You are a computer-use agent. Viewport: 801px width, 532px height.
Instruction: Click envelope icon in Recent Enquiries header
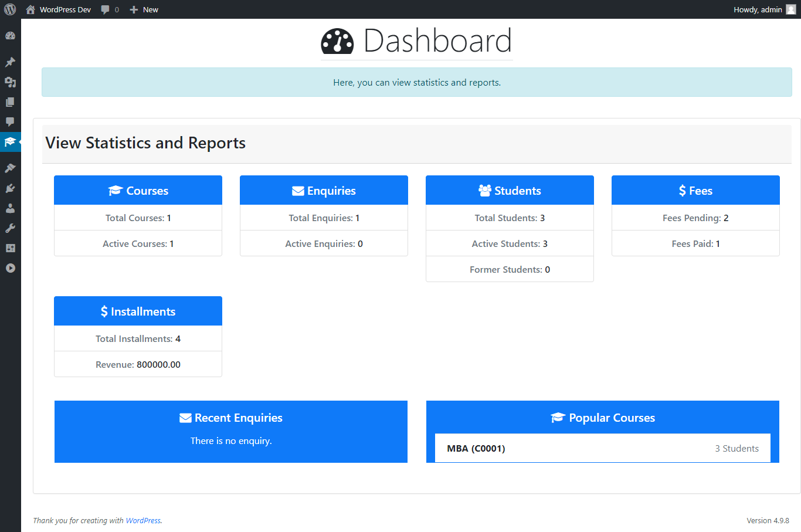[185, 418]
